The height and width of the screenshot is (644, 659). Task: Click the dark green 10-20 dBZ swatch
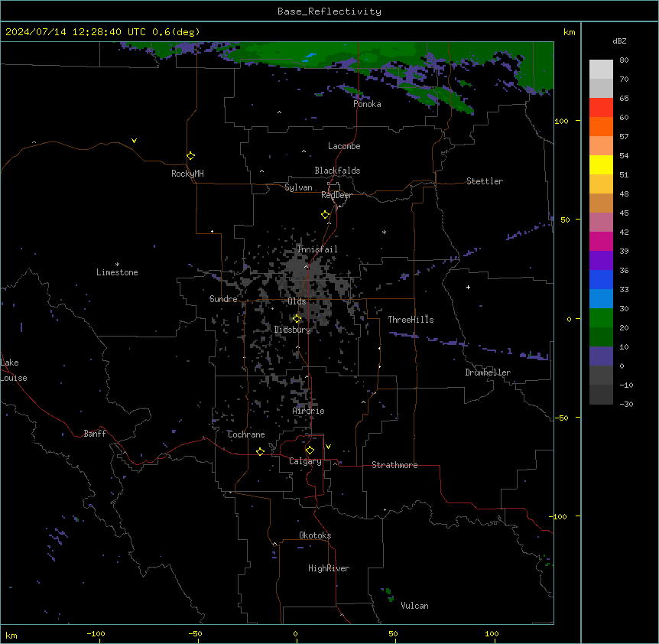pyautogui.click(x=601, y=337)
